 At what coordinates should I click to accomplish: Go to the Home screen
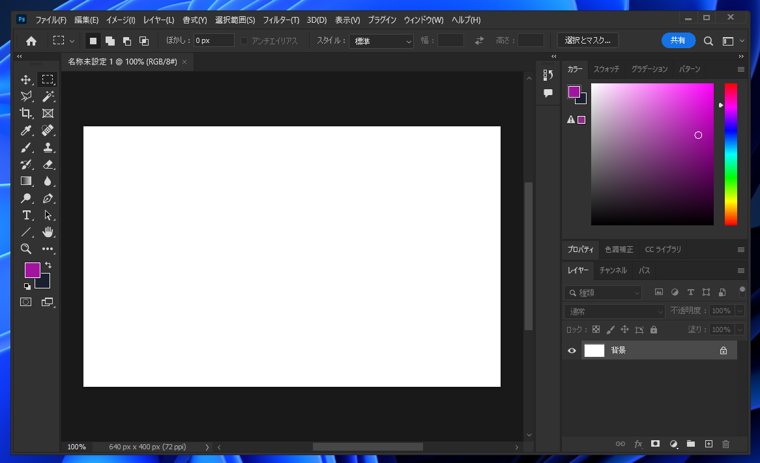pos(31,41)
